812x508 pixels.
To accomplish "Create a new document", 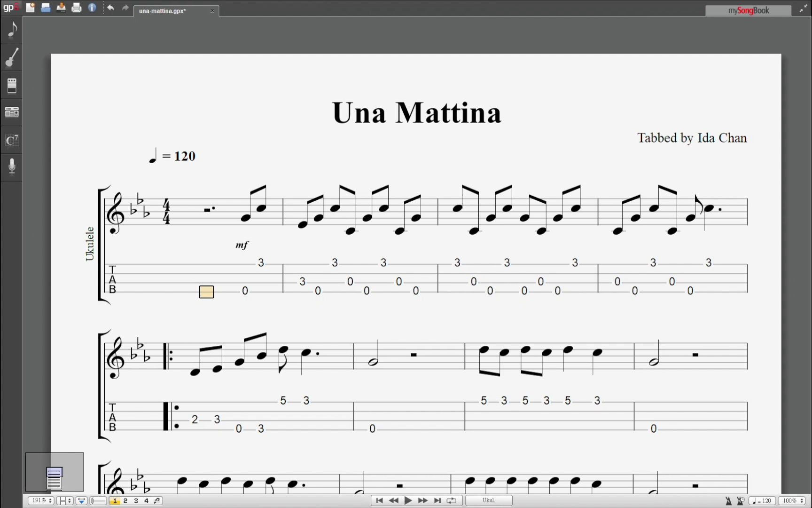I will 31,8.
